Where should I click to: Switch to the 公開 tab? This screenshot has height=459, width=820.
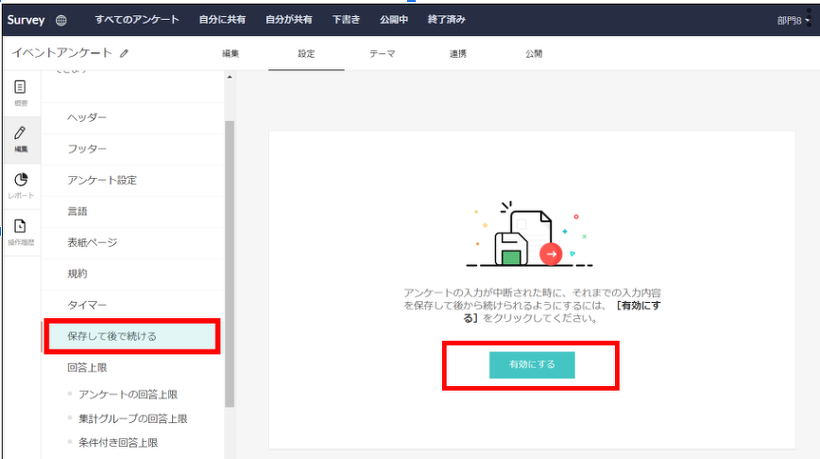[x=534, y=53]
